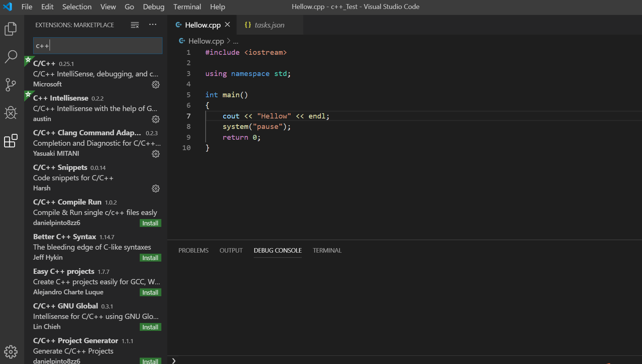Install the C/C++ Compile Run extension

pos(151,223)
